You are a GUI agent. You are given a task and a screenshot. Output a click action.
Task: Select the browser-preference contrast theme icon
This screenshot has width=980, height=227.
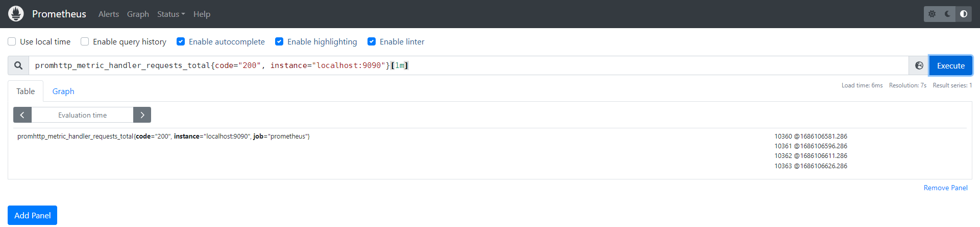point(964,14)
